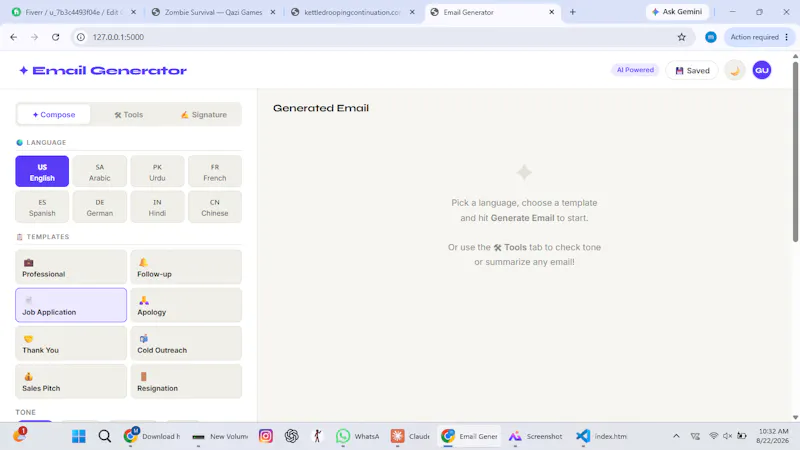Close the Email Generator tab
The image size is (800, 450).
(x=552, y=12)
